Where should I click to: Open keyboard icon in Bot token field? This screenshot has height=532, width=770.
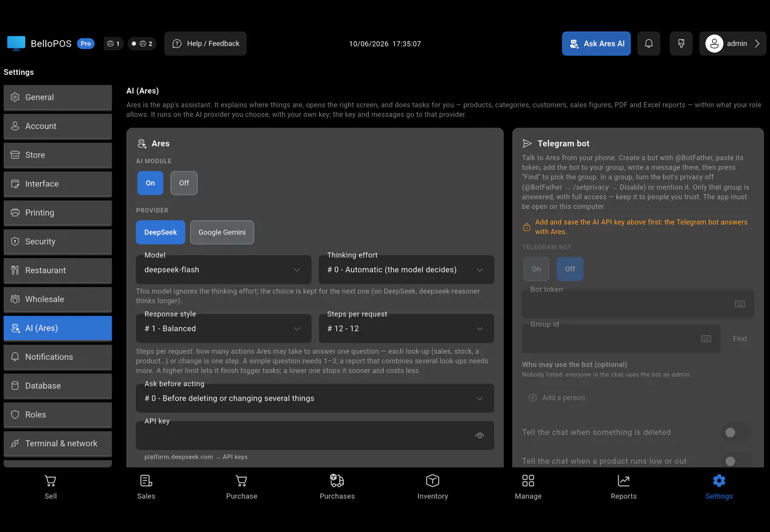pyautogui.click(x=740, y=304)
